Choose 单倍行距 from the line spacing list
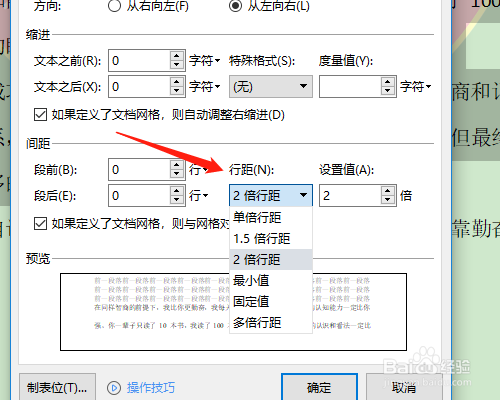Image resolution: width=500 pixels, height=400 pixels. tap(271, 217)
